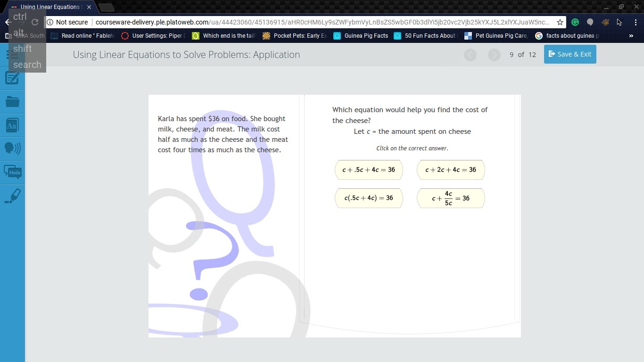The image size is (644, 362).
Task: Click the Which equation question text
Action: 410,115
